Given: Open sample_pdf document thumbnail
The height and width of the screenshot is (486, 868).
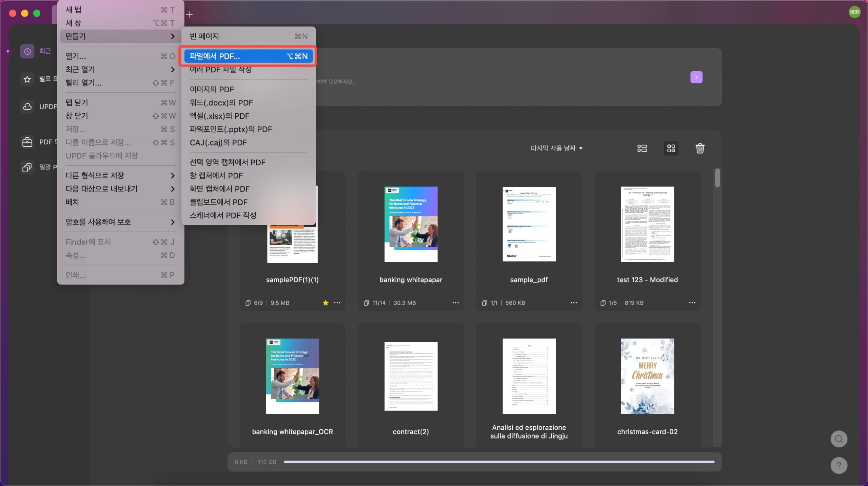Looking at the screenshot, I should [x=529, y=224].
